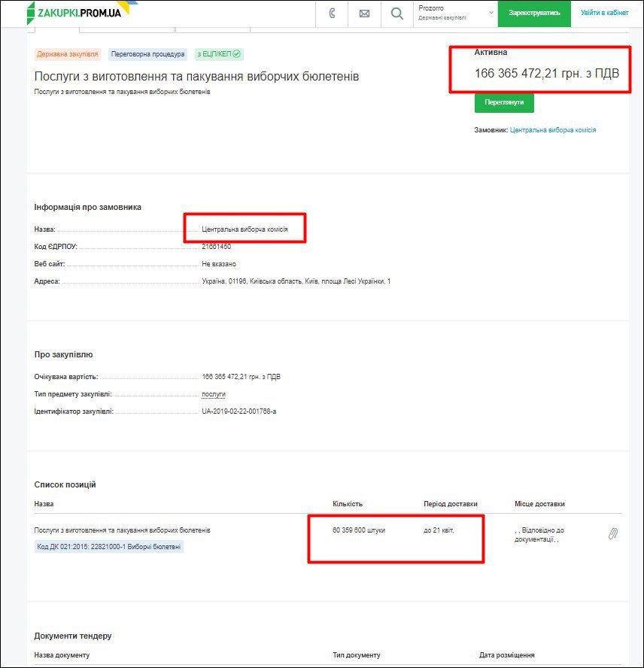Open the Увійти в кабінет link

point(604,13)
